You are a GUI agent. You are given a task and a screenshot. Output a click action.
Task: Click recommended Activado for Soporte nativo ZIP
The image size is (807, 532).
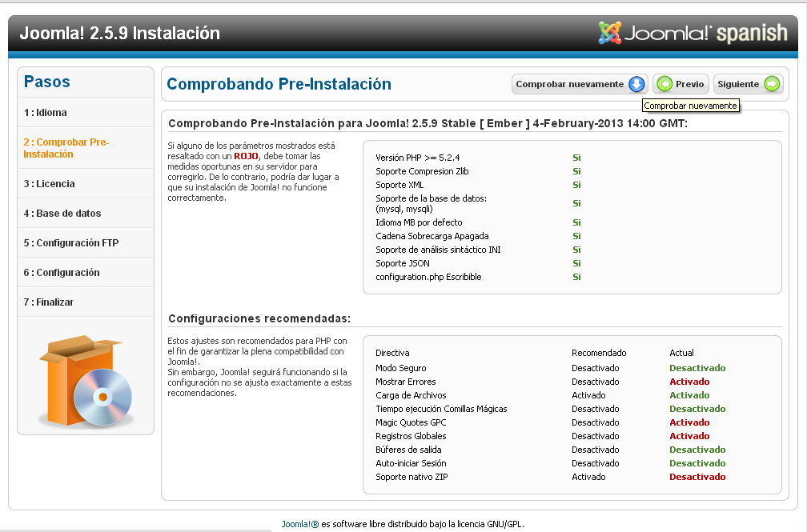(588, 477)
